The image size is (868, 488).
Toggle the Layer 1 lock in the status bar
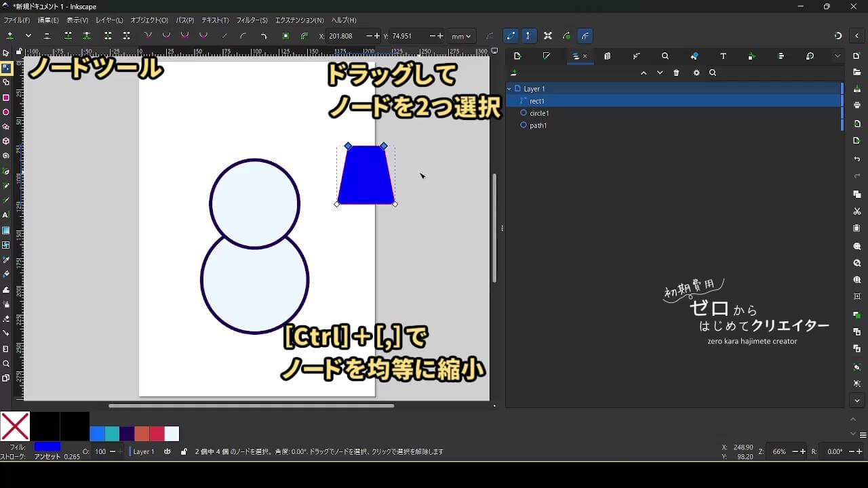point(184,451)
